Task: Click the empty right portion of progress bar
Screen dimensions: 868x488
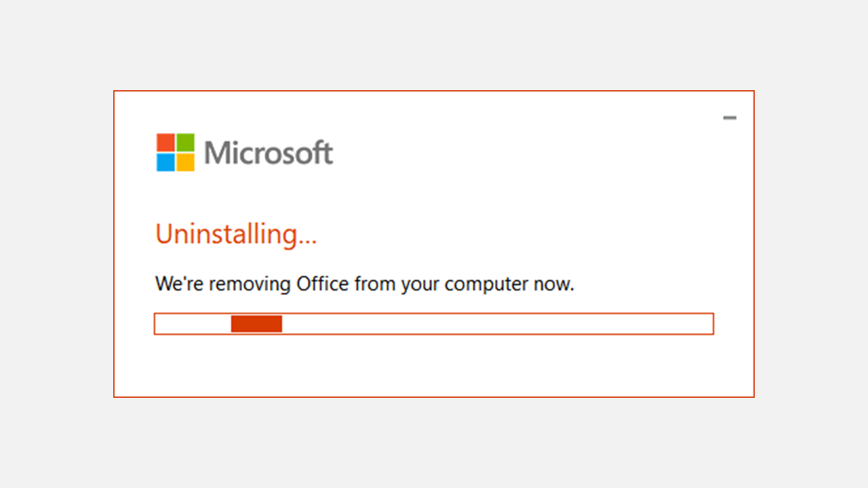Action: click(x=497, y=324)
